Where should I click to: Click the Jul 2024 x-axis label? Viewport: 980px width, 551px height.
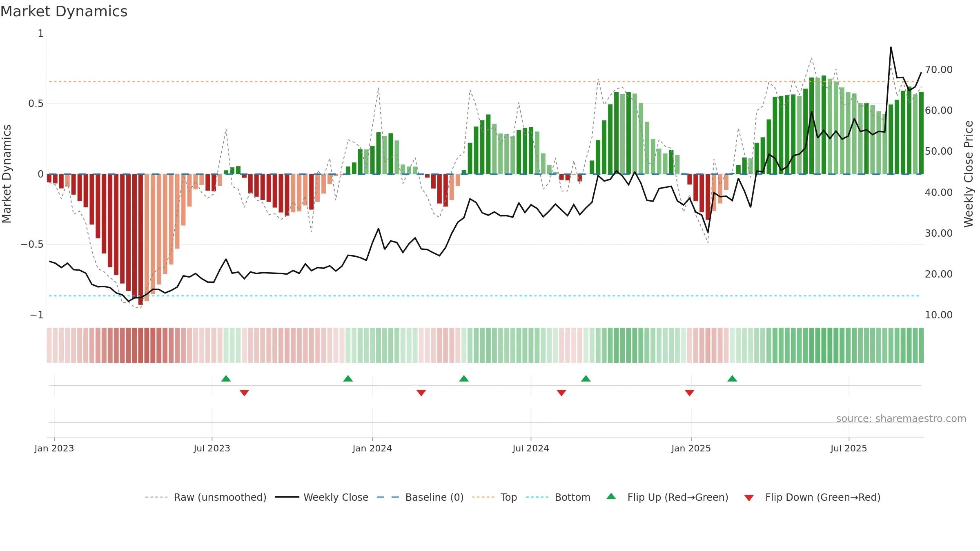coord(531,448)
